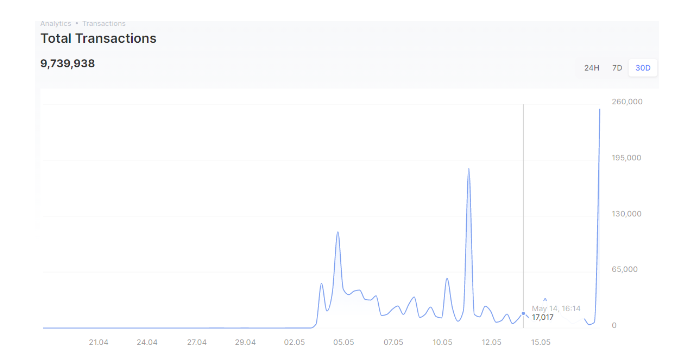This screenshot has height=362, width=684.
Task: Click the highlighted May 14 data point dot
Action: [x=523, y=314]
